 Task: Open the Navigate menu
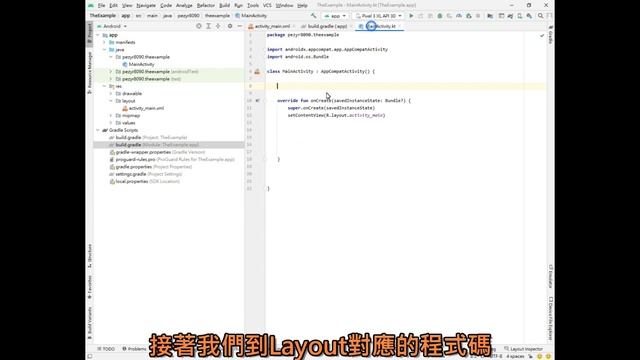click(146, 5)
